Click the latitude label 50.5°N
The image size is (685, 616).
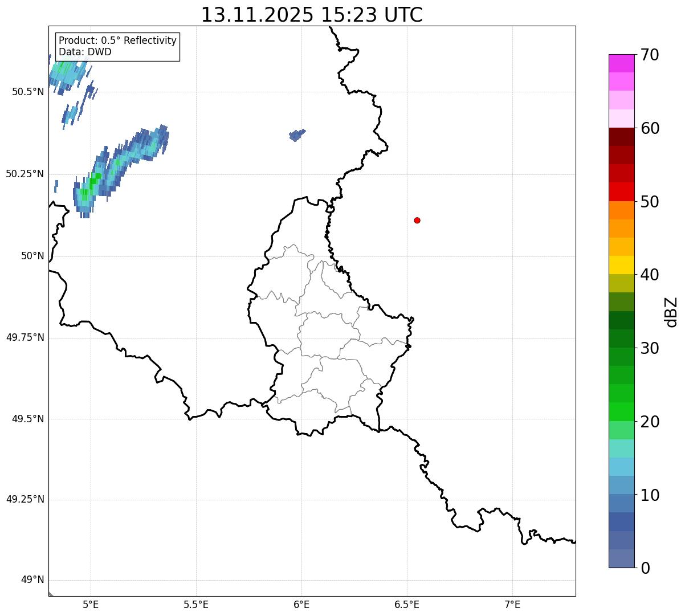point(28,92)
